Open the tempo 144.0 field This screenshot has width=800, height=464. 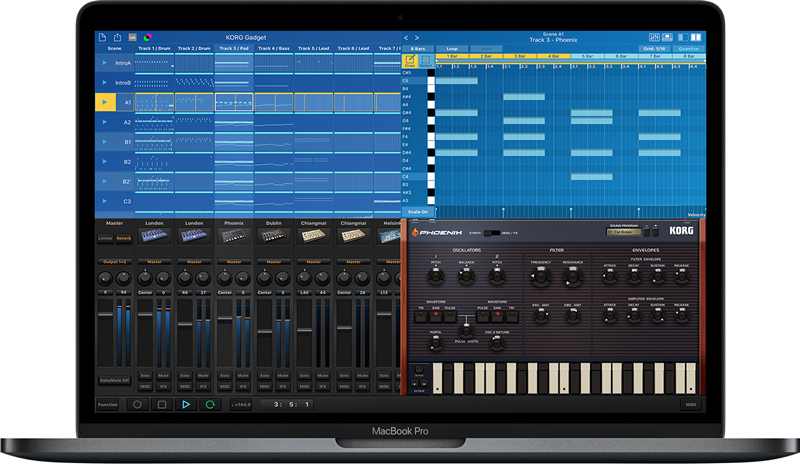[x=241, y=404]
